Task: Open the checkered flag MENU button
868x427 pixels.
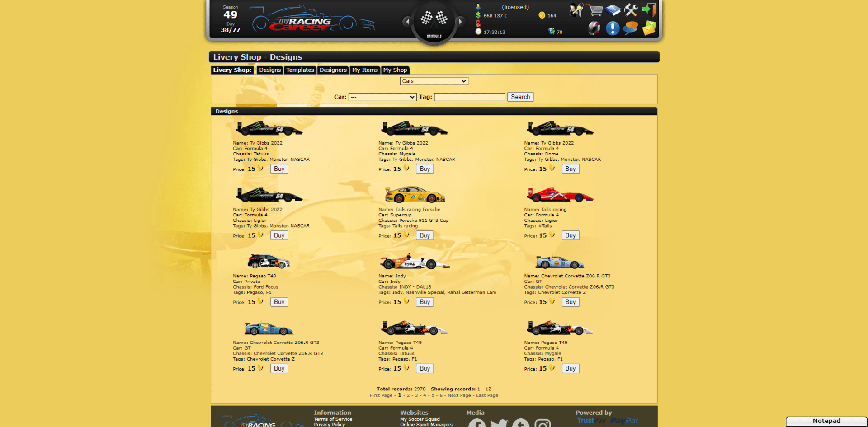Action: point(434,22)
